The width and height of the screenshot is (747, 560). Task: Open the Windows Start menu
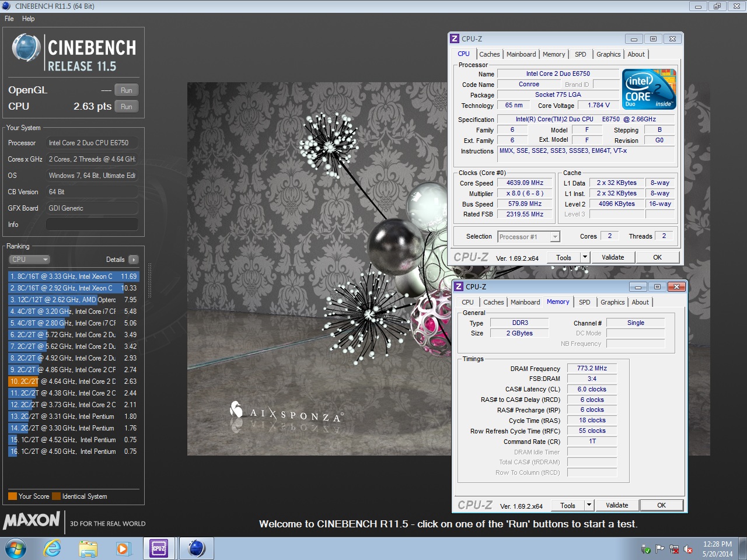(x=16, y=549)
